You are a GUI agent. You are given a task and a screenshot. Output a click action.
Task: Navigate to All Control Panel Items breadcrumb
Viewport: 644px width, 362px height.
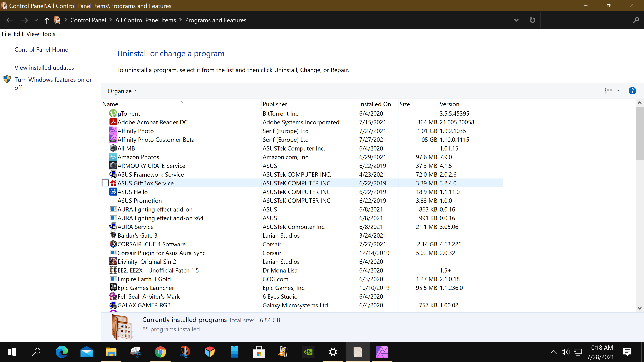pos(146,20)
